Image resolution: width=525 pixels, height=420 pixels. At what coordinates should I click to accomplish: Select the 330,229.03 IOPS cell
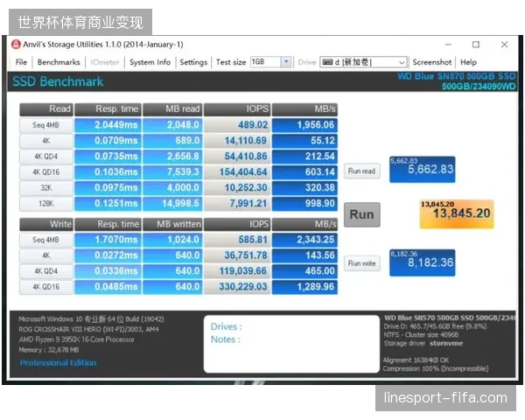pyautogui.click(x=237, y=287)
